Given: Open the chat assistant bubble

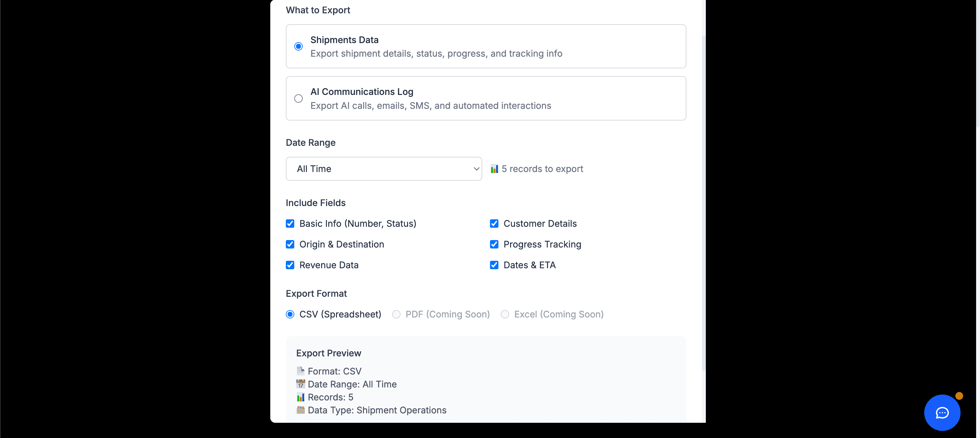Looking at the screenshot, I should click(942, 412).
